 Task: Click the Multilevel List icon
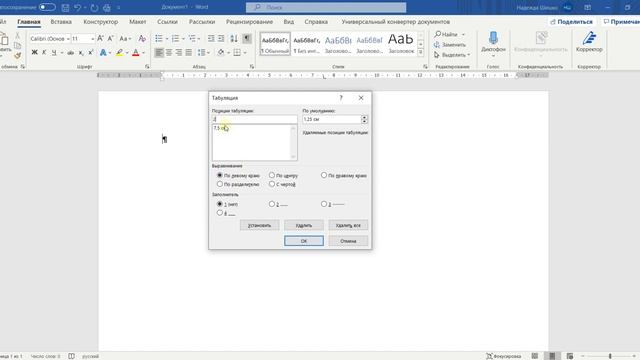click(x=192, y=38)
